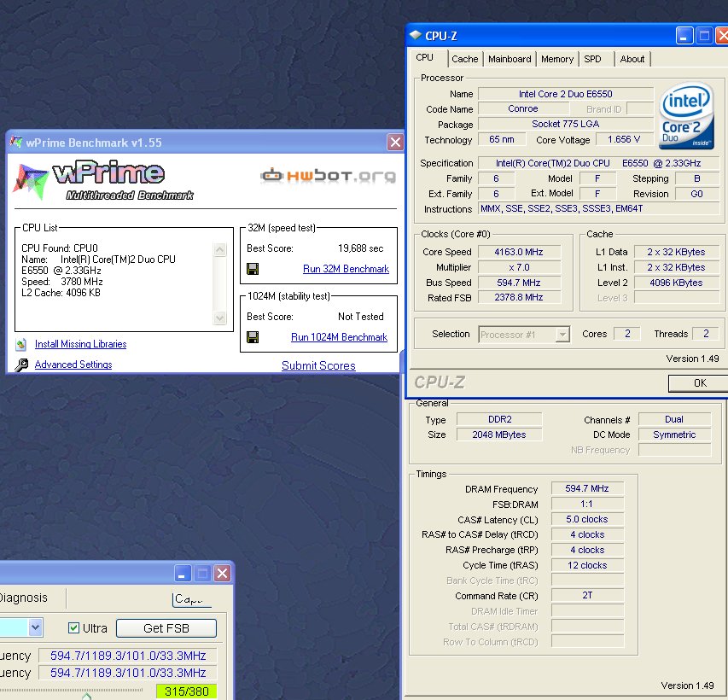Click the Core Voltage 1.656 V value
The height and width of the screenshot is (700, 728).
pyautogui.click(x=624, y=139)
